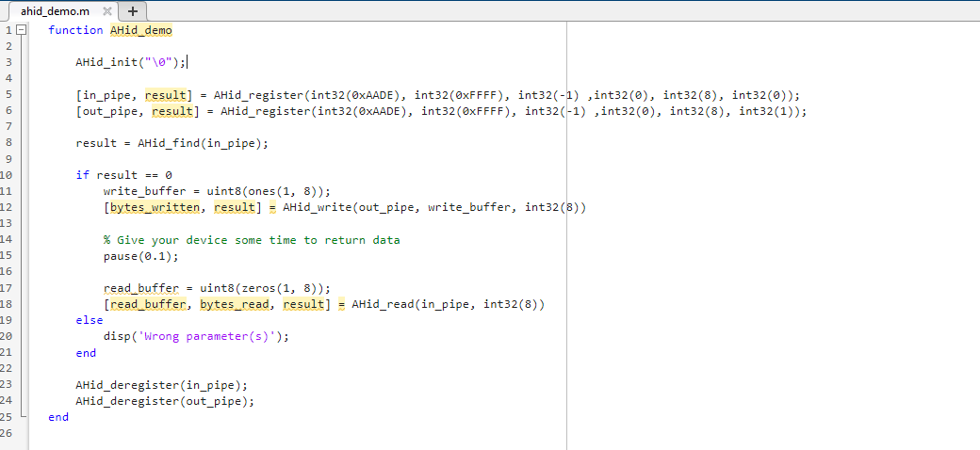The width and height of the screenshot is (980, 450).
Task: Click the highlighted bytes_read variable
Action: pos(234,304)
